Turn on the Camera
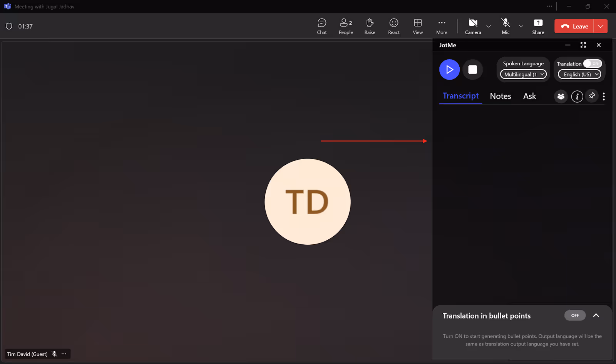The width and height of the screenshot is (616, 364). (x=473, y=27)
